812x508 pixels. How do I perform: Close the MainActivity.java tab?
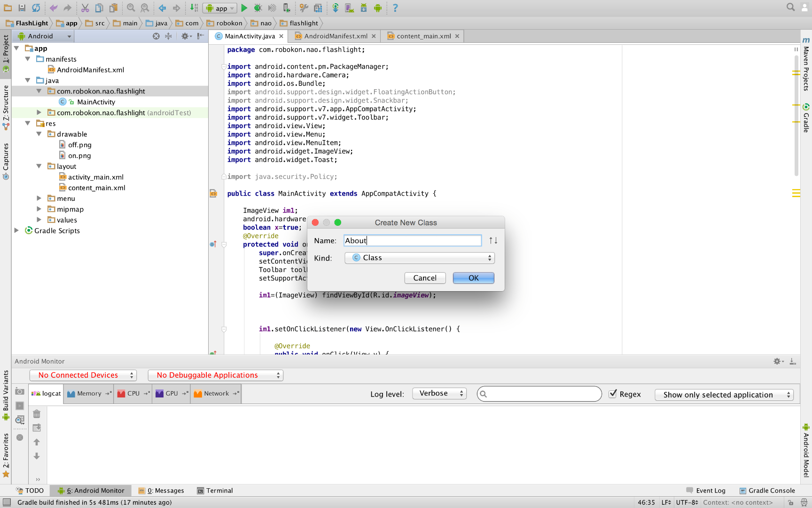pos(281,36)
